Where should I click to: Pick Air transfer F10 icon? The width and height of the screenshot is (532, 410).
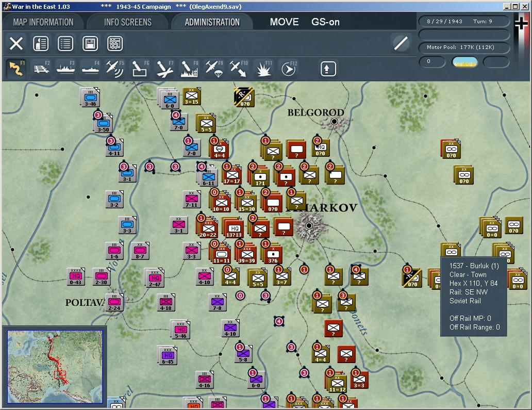[239, 68]
